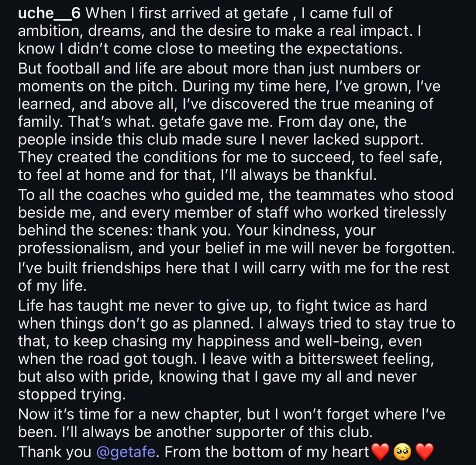Image resolution: width=476 pixels, height=465 pixels.
Task: Click the pleading face emoji
Action: pyautogui.click(x=403, y=452)
